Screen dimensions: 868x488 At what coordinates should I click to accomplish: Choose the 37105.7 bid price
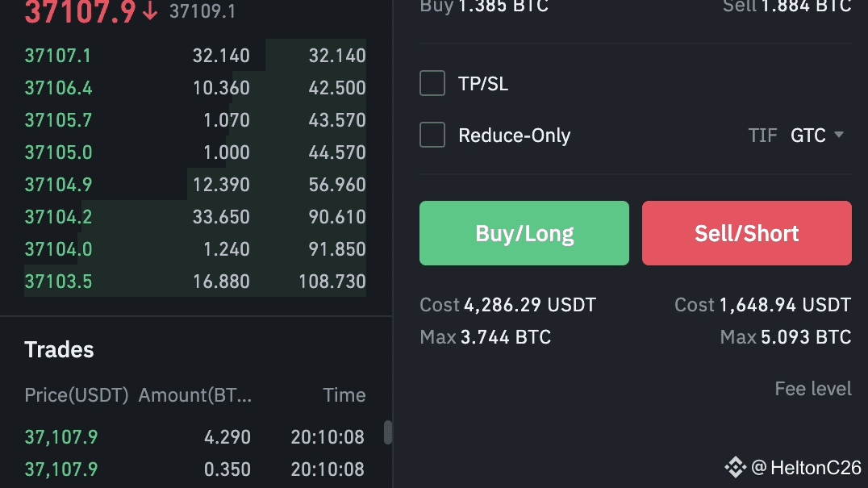coord(58,120)
